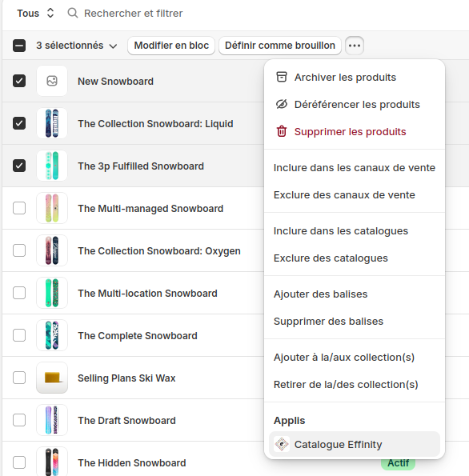Image resolution: width=469 pixels, height=476 pixels.
Task: Choose Ajouter des balises menu item
Action: 355,294
